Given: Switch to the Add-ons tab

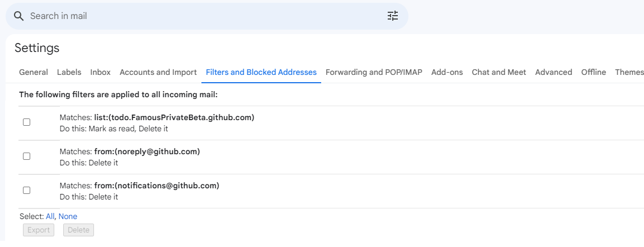Looking at the screenshot, I should [447, 72].
